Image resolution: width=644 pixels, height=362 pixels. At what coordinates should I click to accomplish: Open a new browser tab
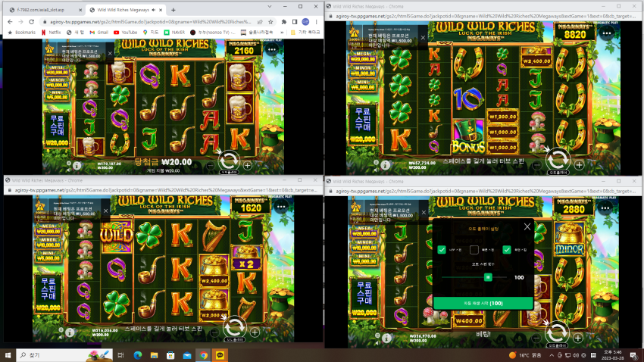[173, 10]
